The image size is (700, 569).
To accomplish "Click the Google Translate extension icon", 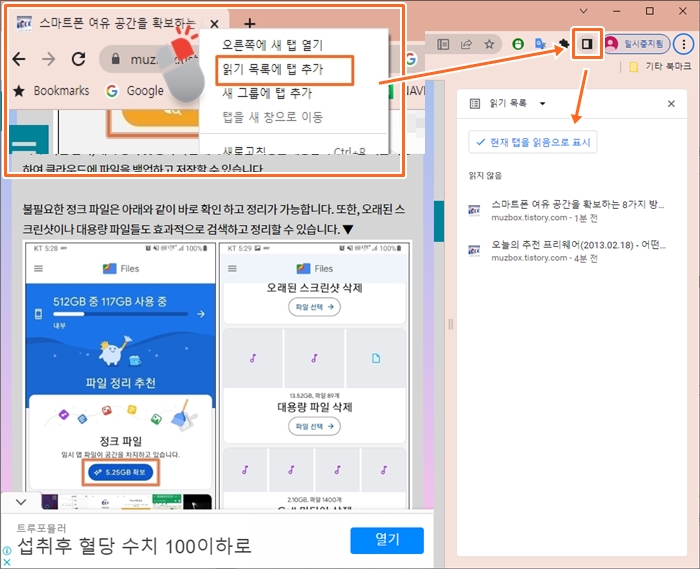I will 541,44.
